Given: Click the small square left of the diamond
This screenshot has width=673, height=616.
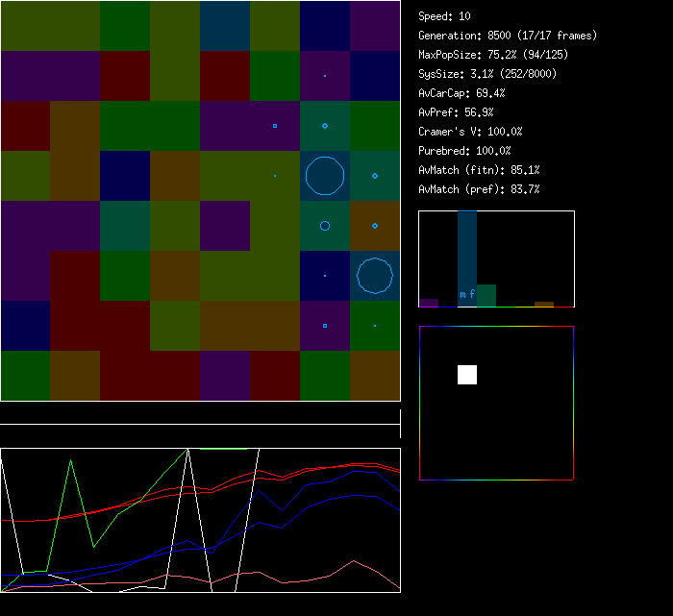Looking at the screenshot, I should pos(275,126).
